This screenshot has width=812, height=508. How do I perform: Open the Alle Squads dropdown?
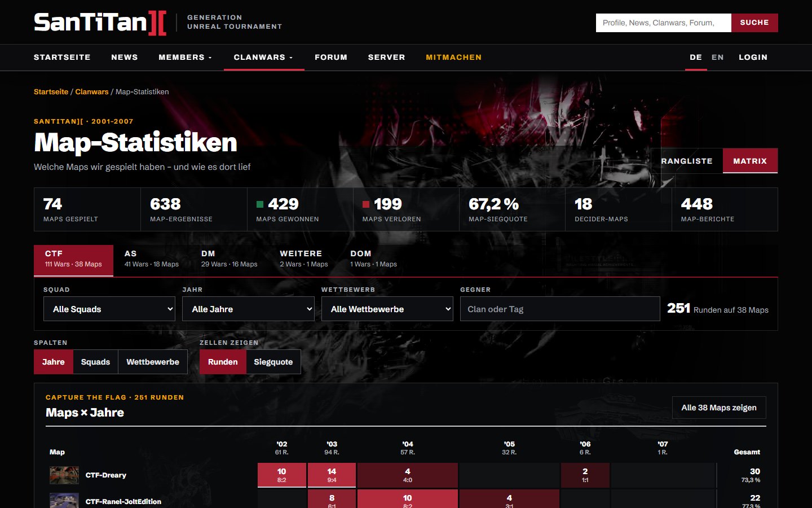tap(109, 309)
